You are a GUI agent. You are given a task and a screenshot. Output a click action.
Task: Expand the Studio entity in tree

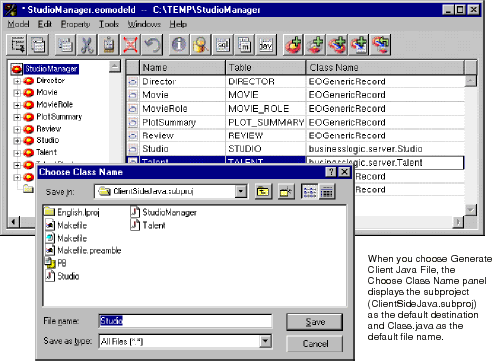(17, 141)
